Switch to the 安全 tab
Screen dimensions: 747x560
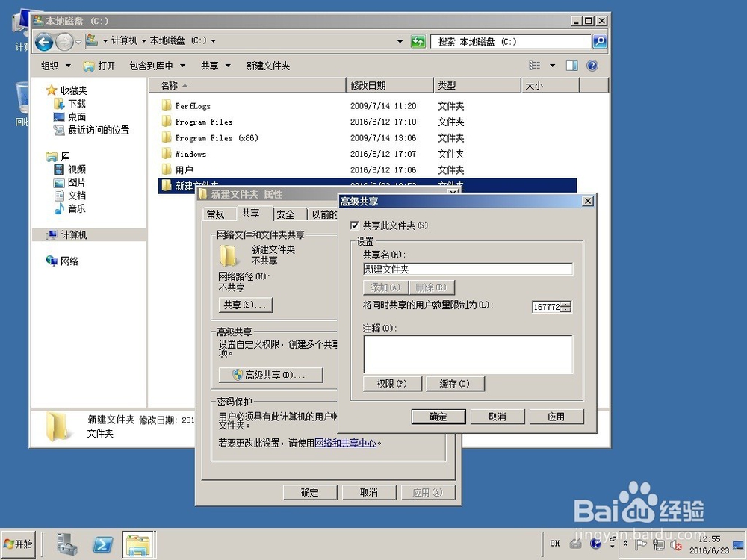286,214
